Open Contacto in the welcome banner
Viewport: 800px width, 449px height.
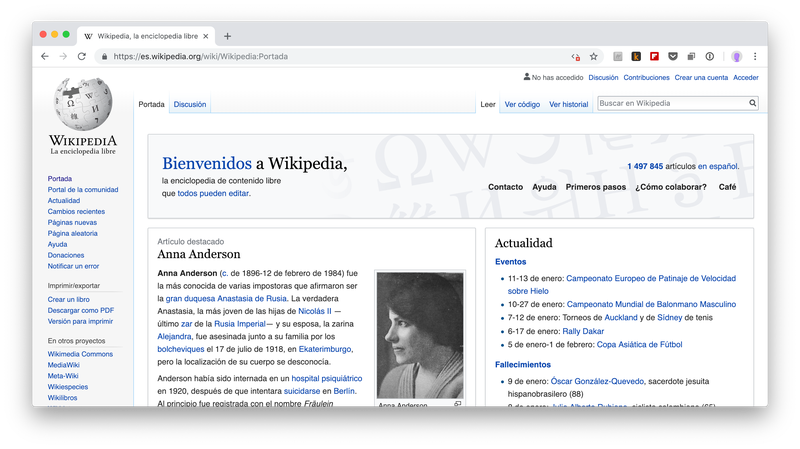tap(506, 187)
